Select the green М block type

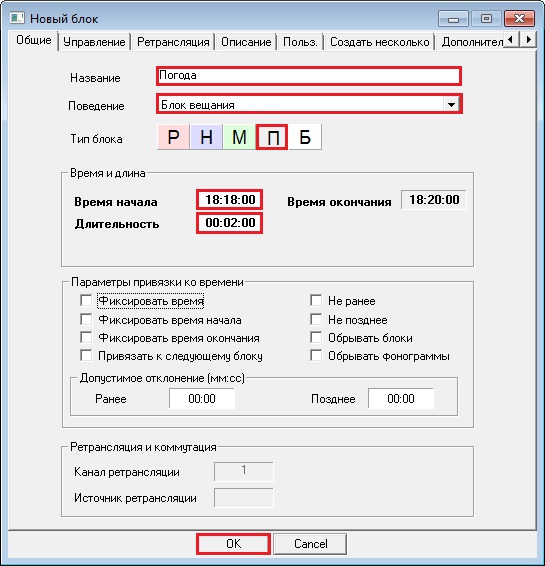click(x=239, y=137)
